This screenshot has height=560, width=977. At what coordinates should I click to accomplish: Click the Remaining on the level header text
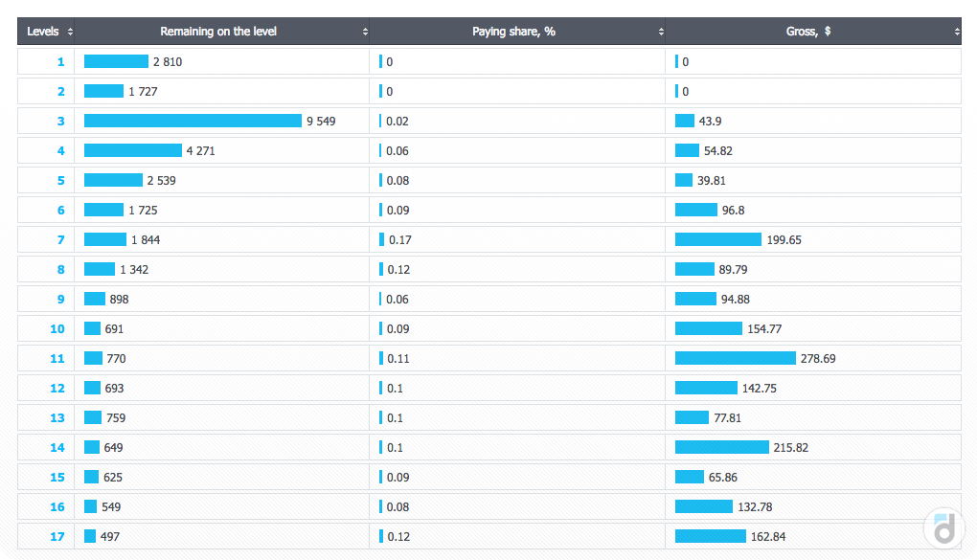pos(218,32)
